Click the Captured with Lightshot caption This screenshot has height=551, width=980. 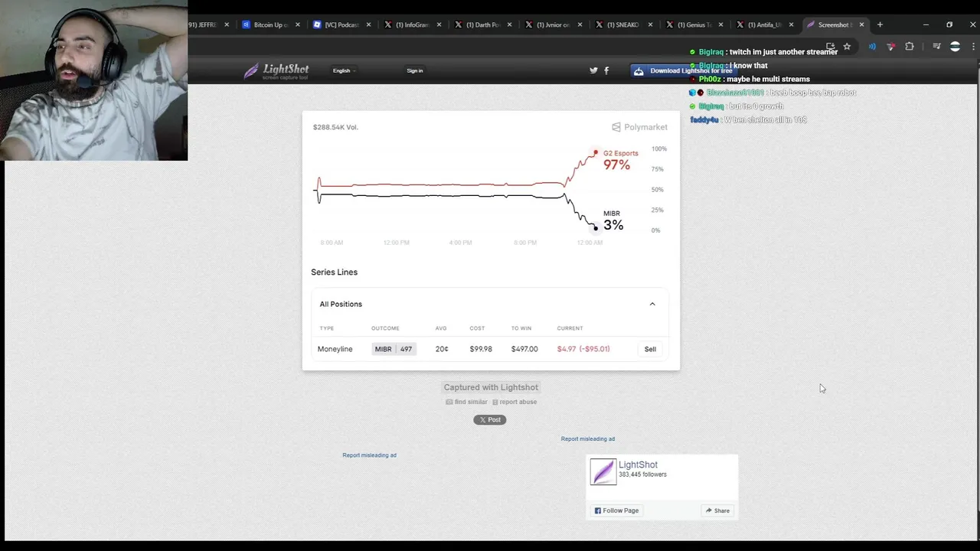[491, 387]
